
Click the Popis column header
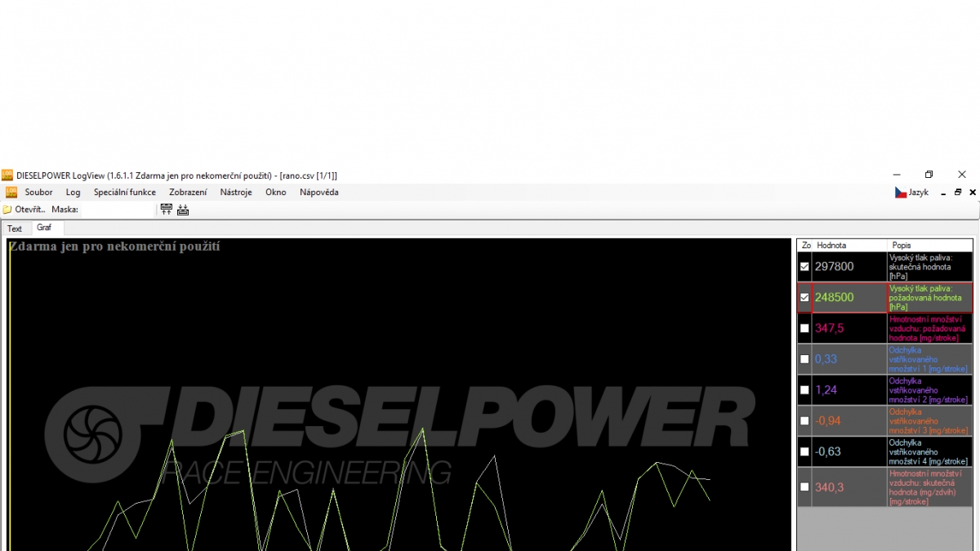pyautogui.click(x=930, y=245)
